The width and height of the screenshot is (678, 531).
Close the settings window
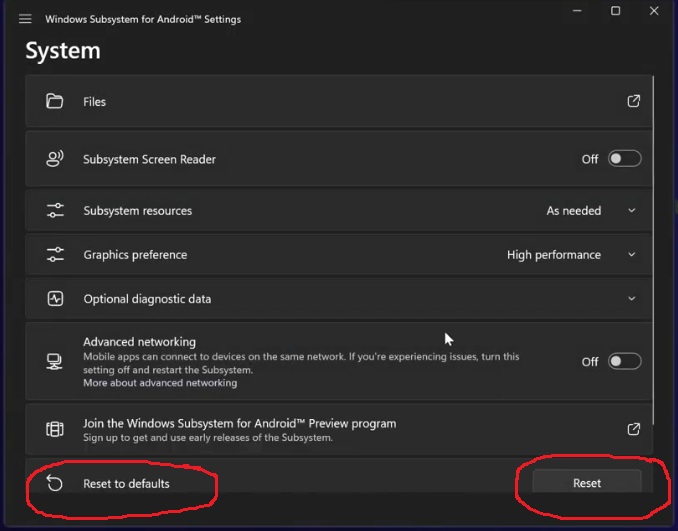654,11
